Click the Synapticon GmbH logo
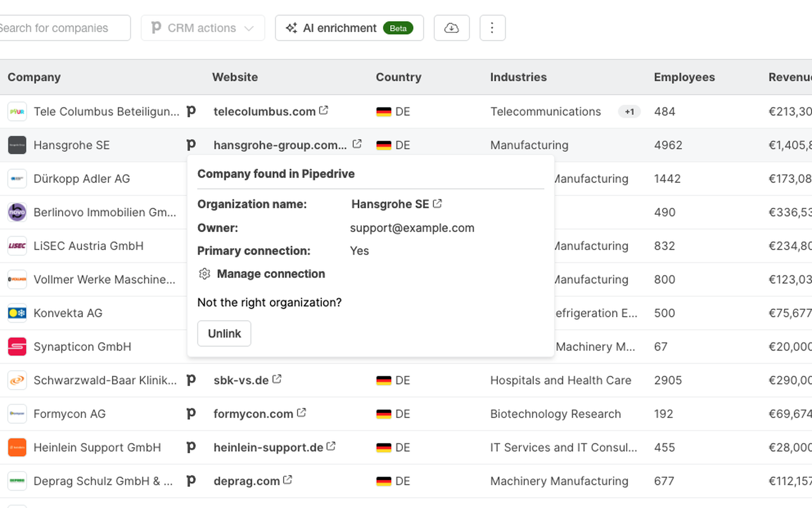Image resolution: width=812 pixels, height=508 pixels. [17, 346]
